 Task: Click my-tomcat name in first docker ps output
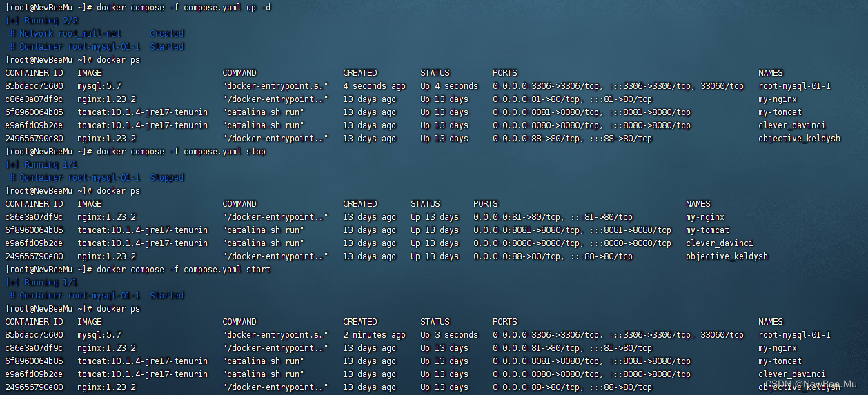pyautogui.click(x=780, y=112)
